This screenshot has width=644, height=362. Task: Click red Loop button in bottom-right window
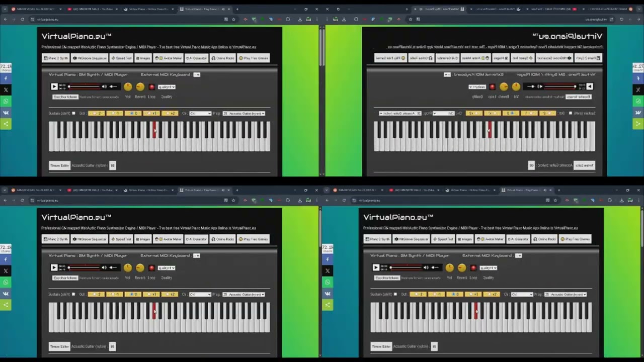473,268
